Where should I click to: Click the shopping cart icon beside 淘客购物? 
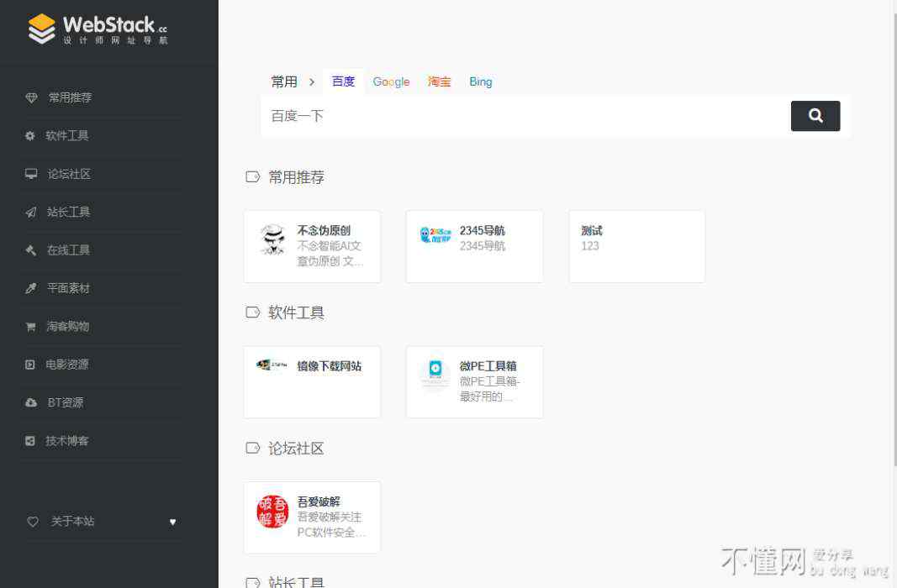tap(31, 327)
